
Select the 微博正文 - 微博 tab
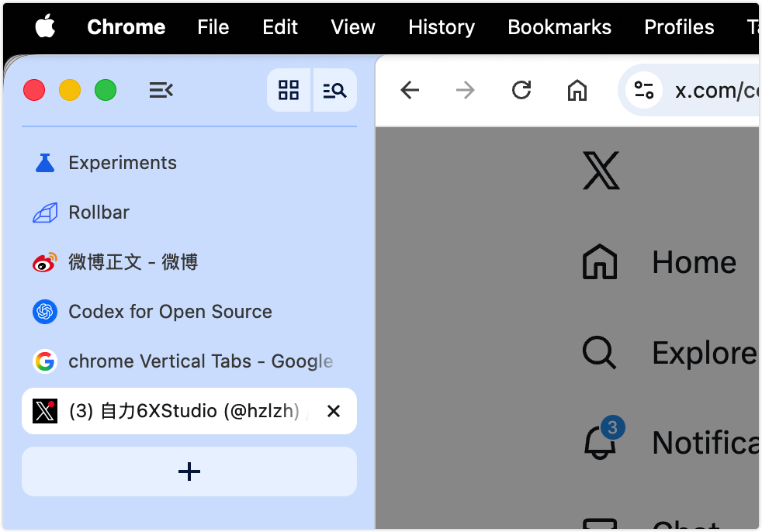[x=133, y=262]
